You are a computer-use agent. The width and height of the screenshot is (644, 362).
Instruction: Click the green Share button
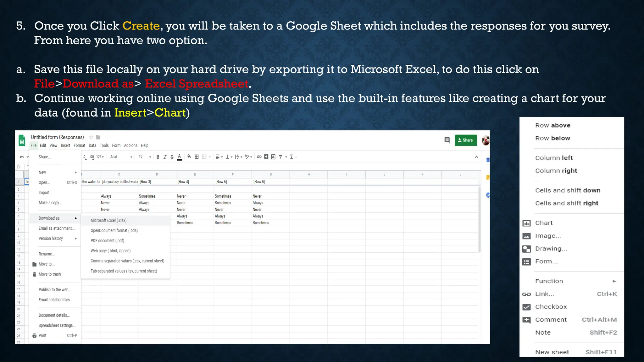point(465,140)
